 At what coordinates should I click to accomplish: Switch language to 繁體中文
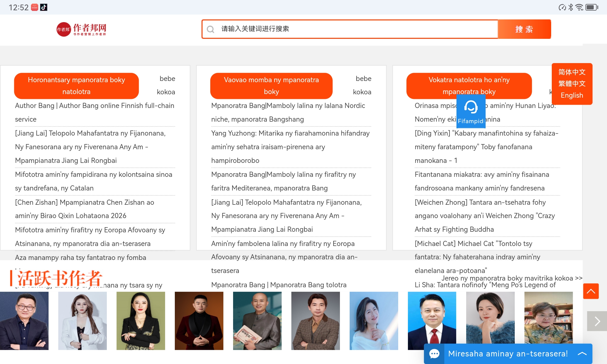(572, 84)
